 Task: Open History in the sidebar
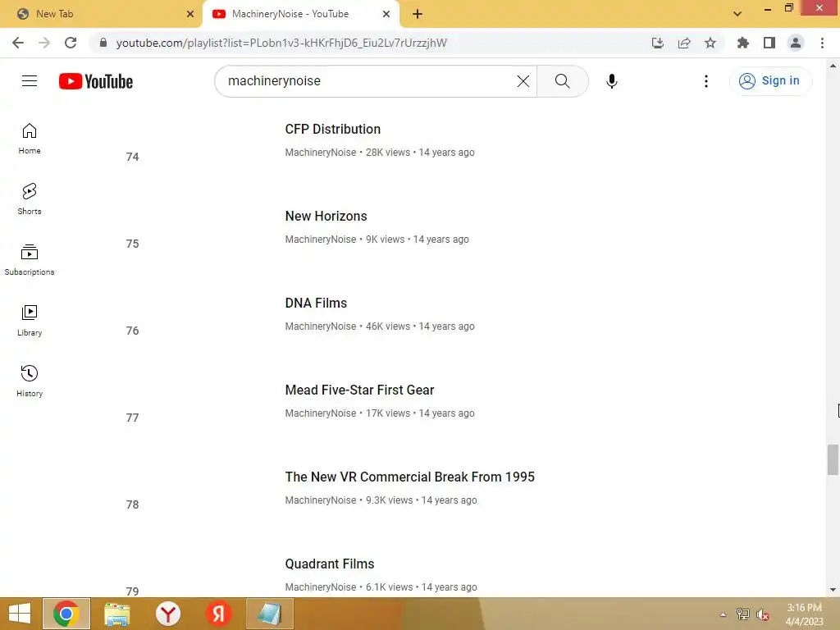30,381
